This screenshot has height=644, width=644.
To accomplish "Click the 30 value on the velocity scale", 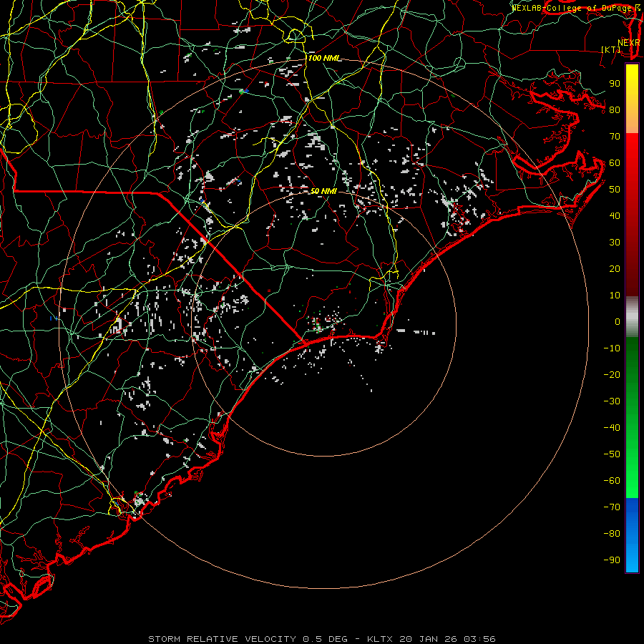I will pos(615,243).
